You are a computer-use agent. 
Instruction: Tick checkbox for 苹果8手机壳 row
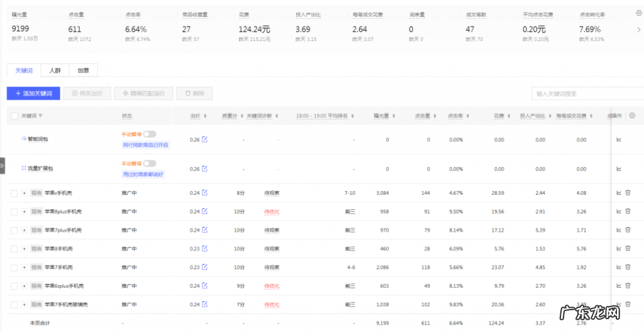[x=14, y=249]
